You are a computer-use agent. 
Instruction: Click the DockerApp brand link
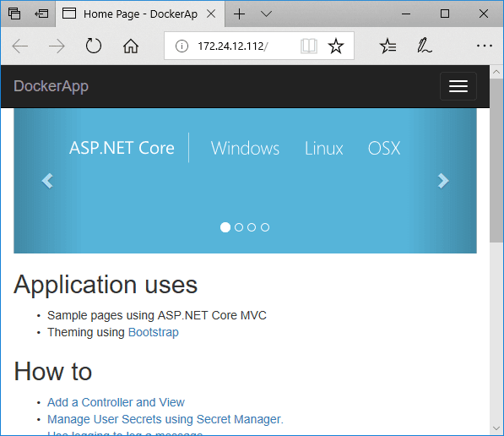coord(51,86)
